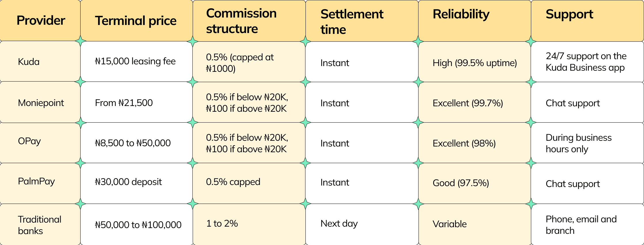Select the High (99.5% uptime) cell
644x245 pixels.
[475, 63]
